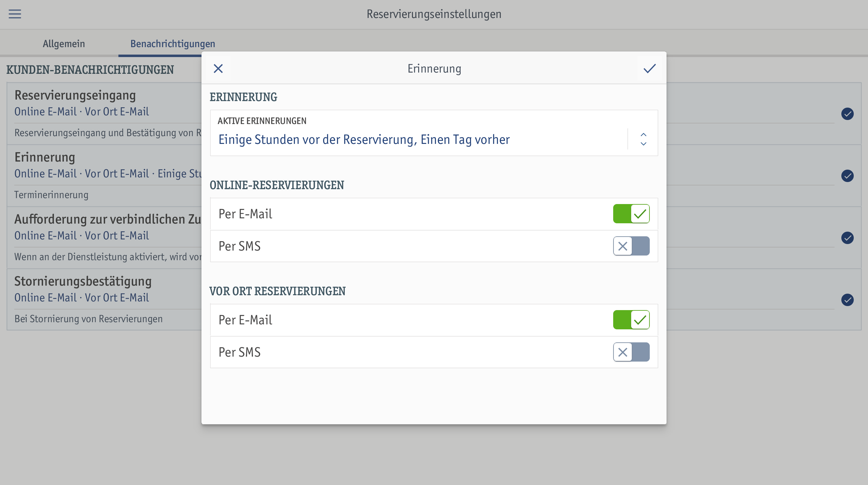The image size is (868, 485).
Task: Click the KUNDEN-BENACHRICHTIGUNGEN heading
Action: tap(90, 70)
